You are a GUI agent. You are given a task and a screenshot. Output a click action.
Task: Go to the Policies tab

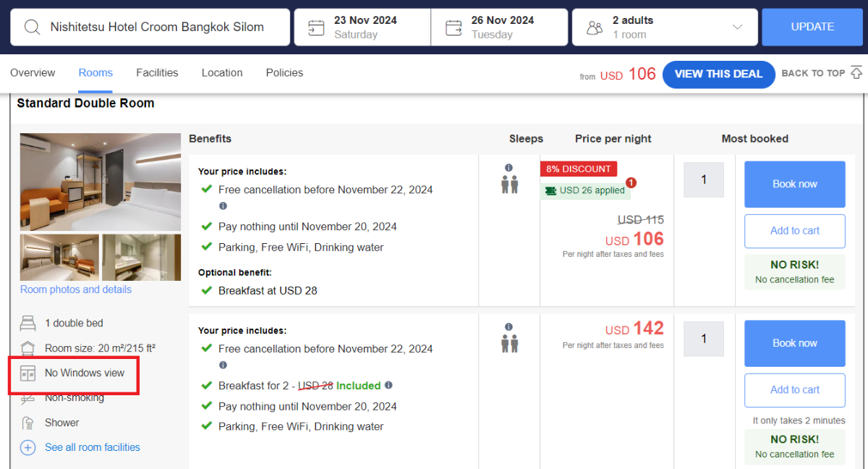284,72
